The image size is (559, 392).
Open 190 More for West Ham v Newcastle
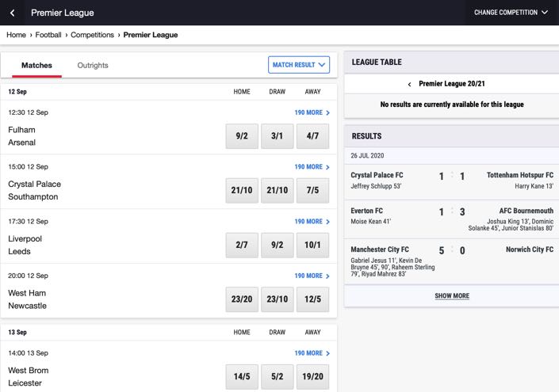click(312, 276)
